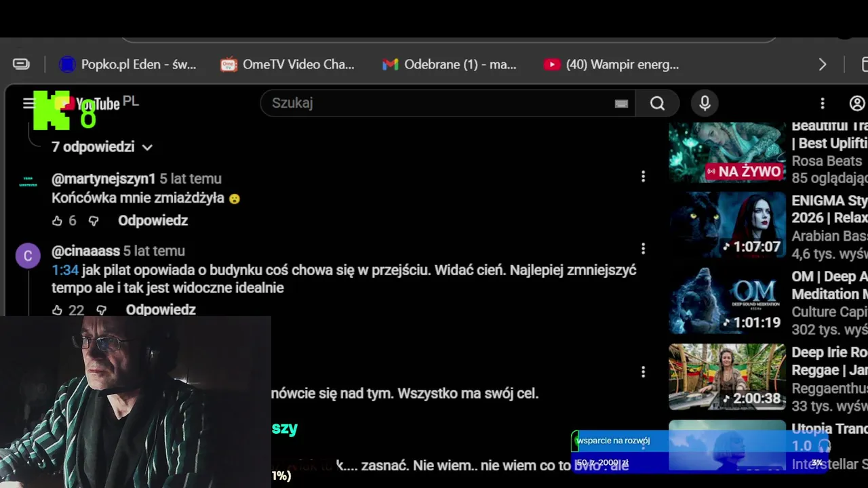Click @martynejszyn1's profile avatar

point(28,181)
